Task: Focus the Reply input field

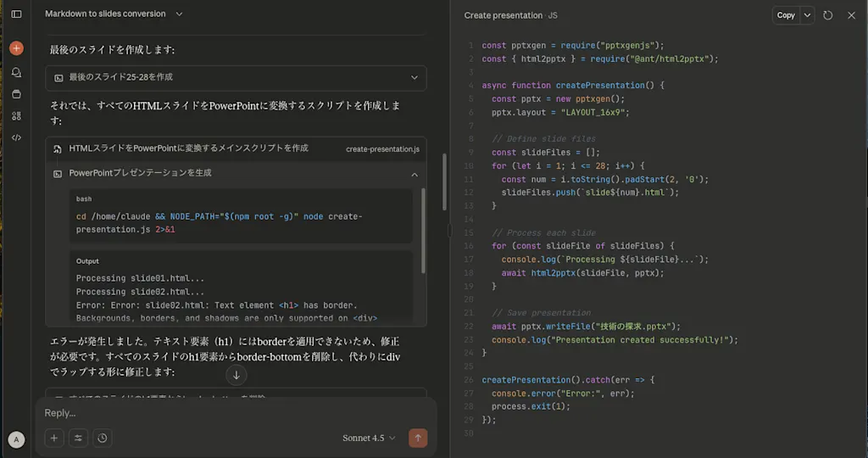Action: point(236,413)
